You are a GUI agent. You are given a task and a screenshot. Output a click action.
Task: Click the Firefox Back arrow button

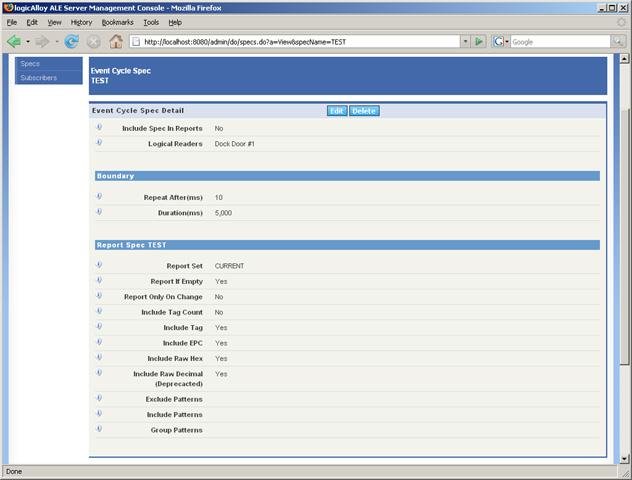(x=14, y=41)
